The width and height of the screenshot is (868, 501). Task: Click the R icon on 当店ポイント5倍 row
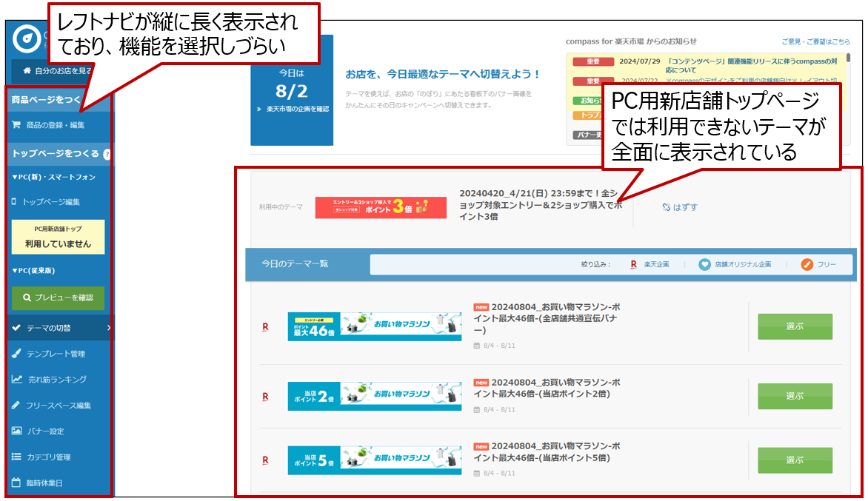(265, 460)
